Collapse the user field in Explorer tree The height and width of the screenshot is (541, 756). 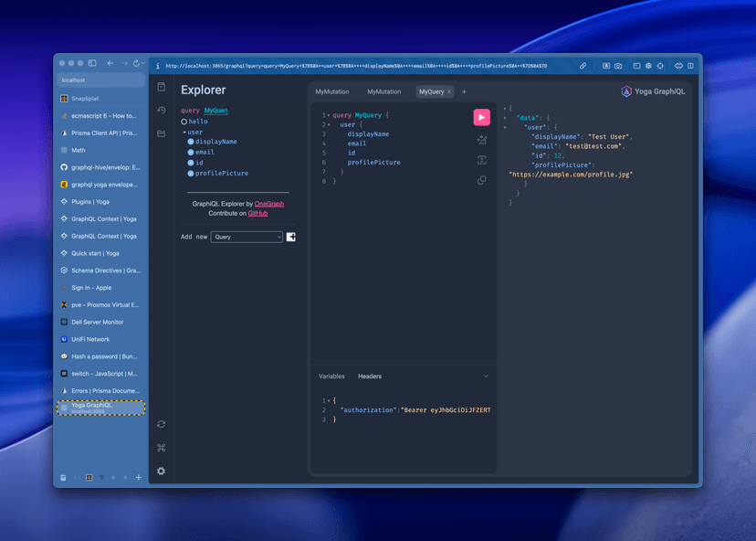coord(184,133)
